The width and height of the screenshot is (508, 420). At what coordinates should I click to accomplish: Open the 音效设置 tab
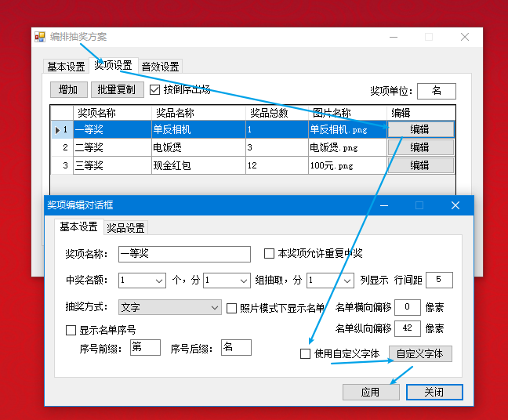(160, 67)
